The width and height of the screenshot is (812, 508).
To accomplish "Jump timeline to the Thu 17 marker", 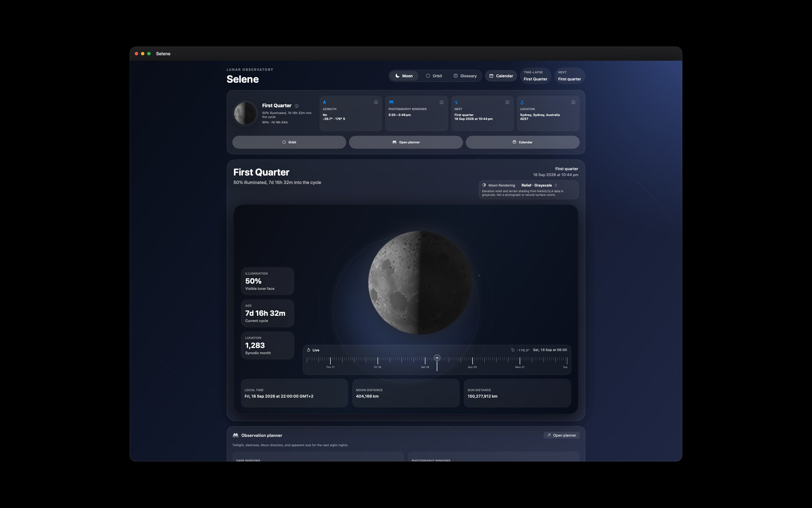I will [x=330, y=367].
